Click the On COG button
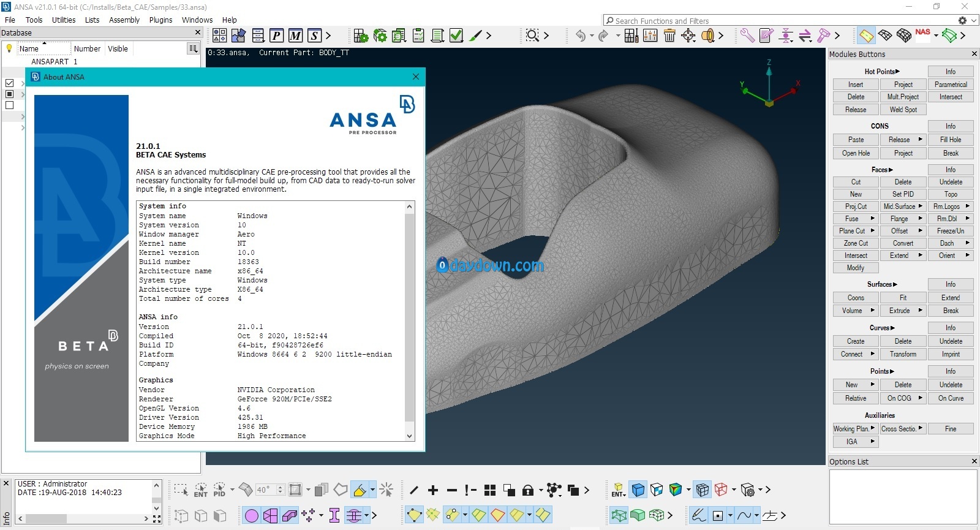This screenshot has width=980, height=530. (x=903, y=398)
